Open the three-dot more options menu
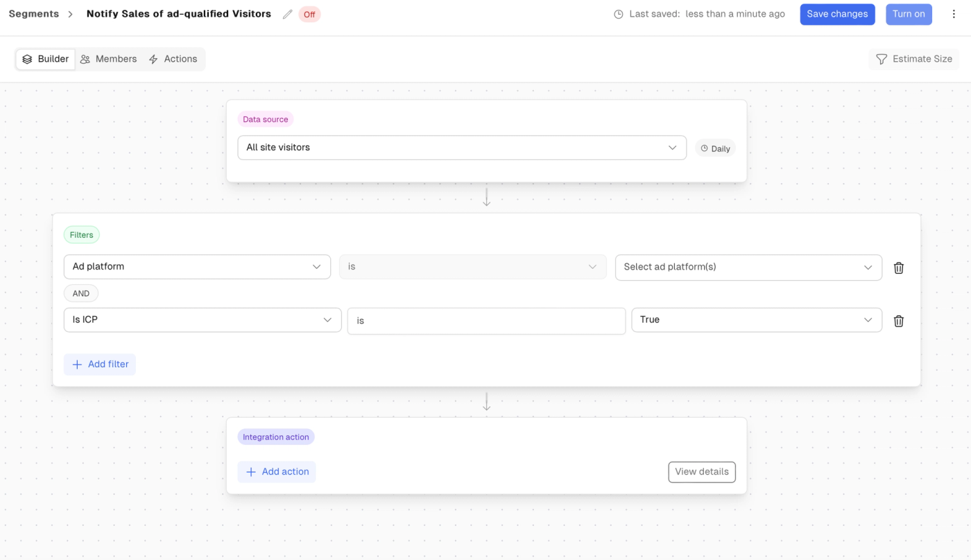Viewport: 971px width, 560px height. point(954,15)
